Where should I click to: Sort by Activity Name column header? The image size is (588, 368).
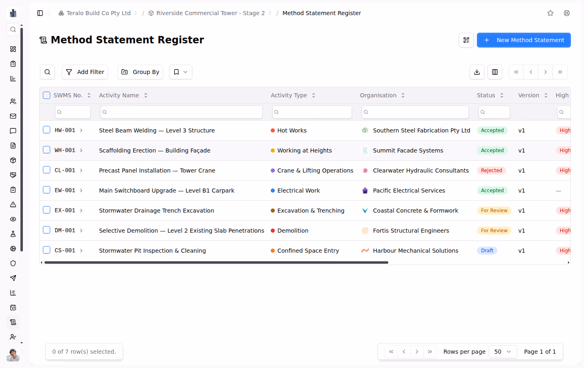(123, 95)
